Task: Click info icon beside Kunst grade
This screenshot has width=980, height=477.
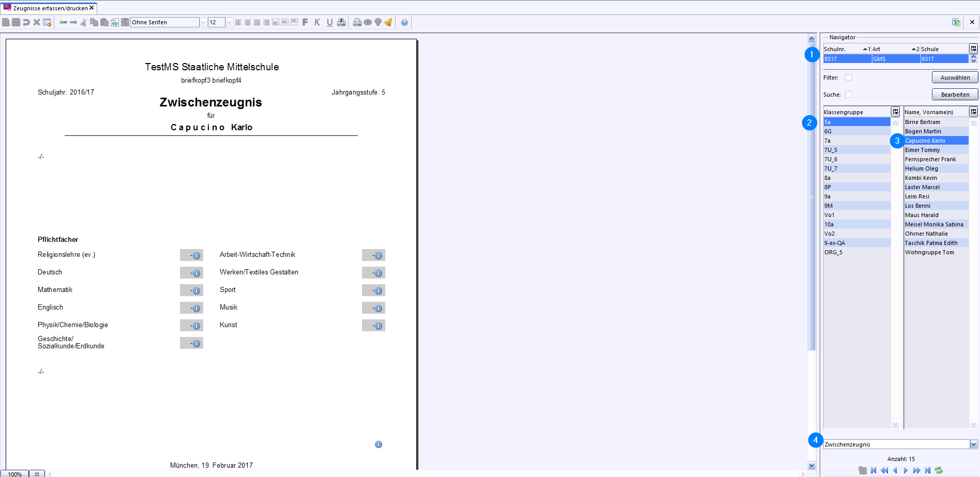Action: point(379,326)
